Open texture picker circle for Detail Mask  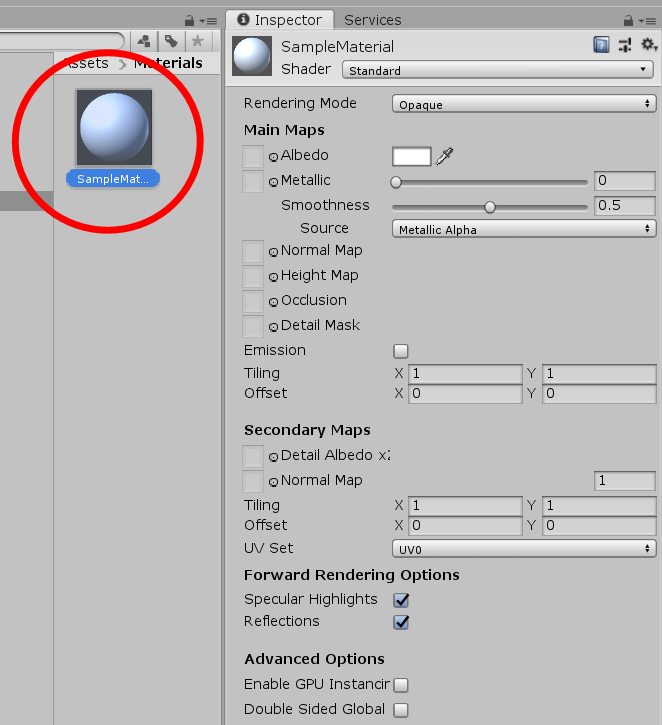(273, 327)
